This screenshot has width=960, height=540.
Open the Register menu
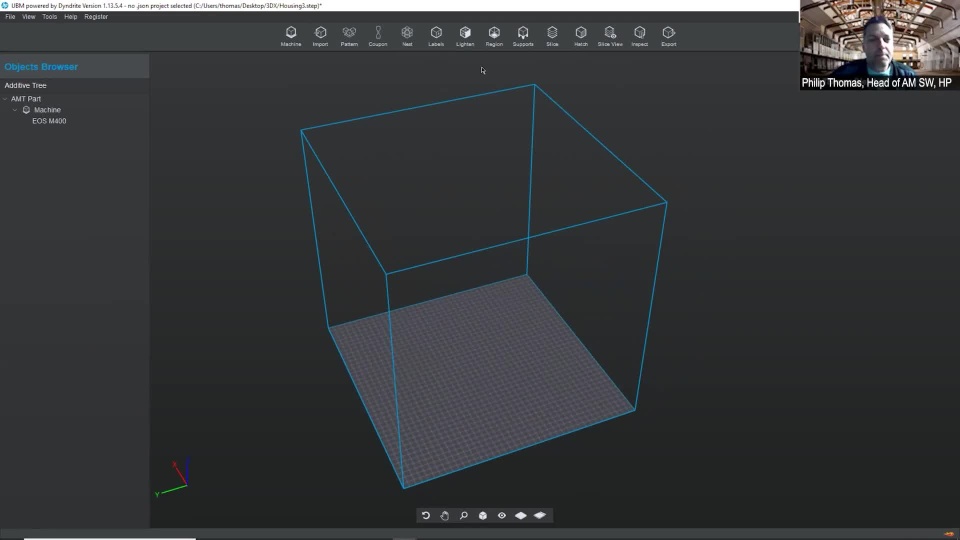coord(96,17)
